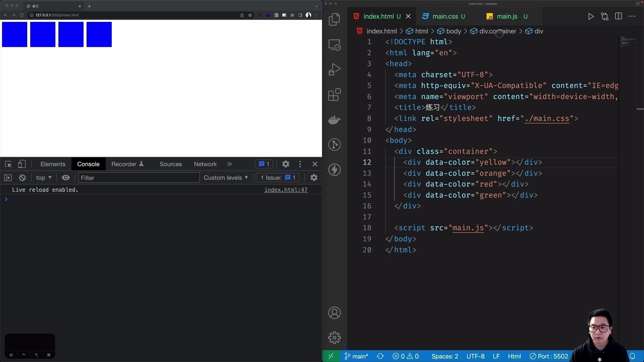The width and height of the screenshot is (644, 362).
Task: Open the 'top' frame context dropdown
Action: [44, 178]
